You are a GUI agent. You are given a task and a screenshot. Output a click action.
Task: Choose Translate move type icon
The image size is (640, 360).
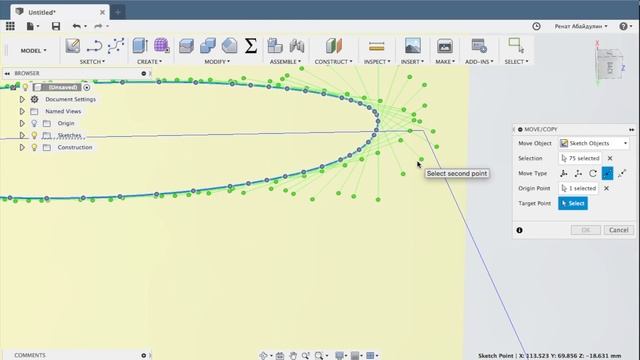coord(578,173)
